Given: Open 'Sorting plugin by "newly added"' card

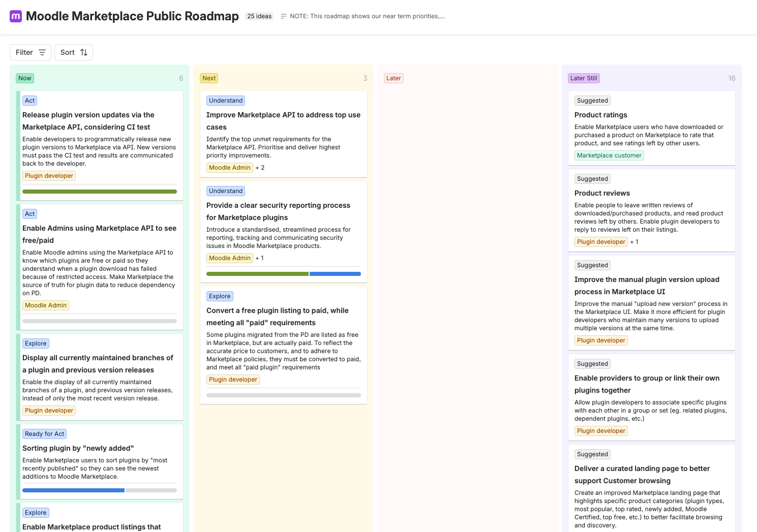Looking at the screenshot, I should pyautogui.click(x=100, y=462).
